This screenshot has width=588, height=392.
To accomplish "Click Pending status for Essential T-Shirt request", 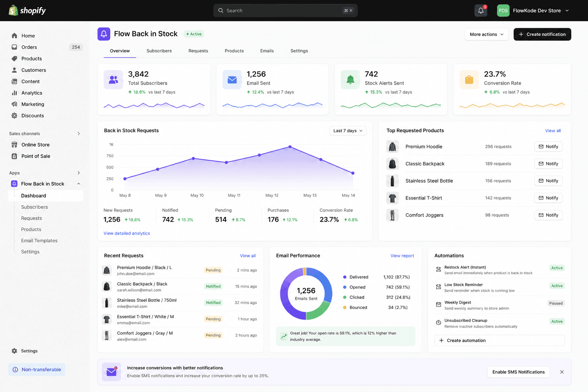I will tap(213, 319).
